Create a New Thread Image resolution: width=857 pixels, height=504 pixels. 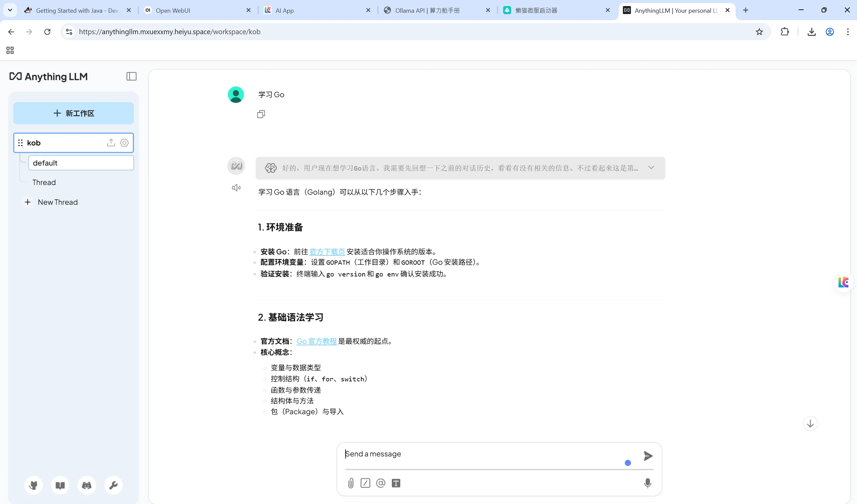click(x=51, y=202)
